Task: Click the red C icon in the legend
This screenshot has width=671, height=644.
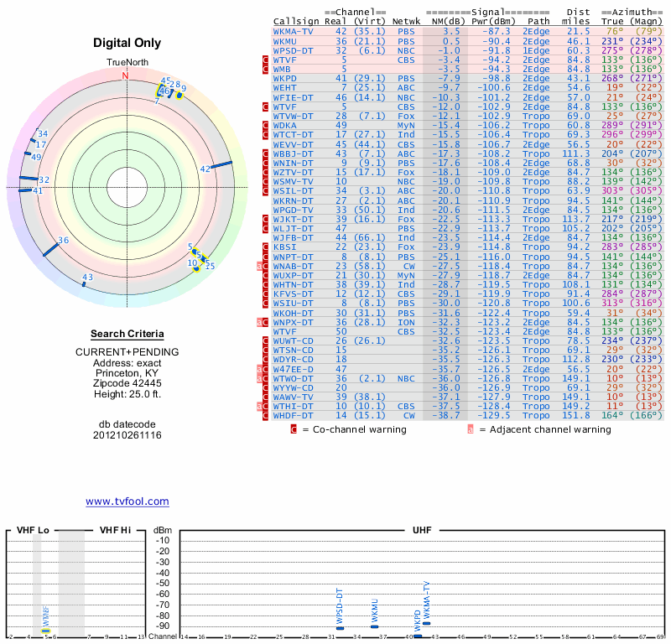Action: (294, 429)
